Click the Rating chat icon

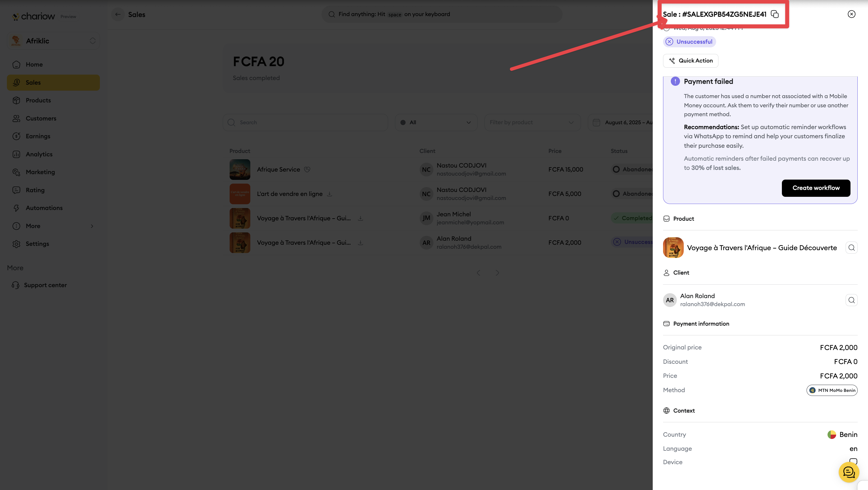(16, 190)
